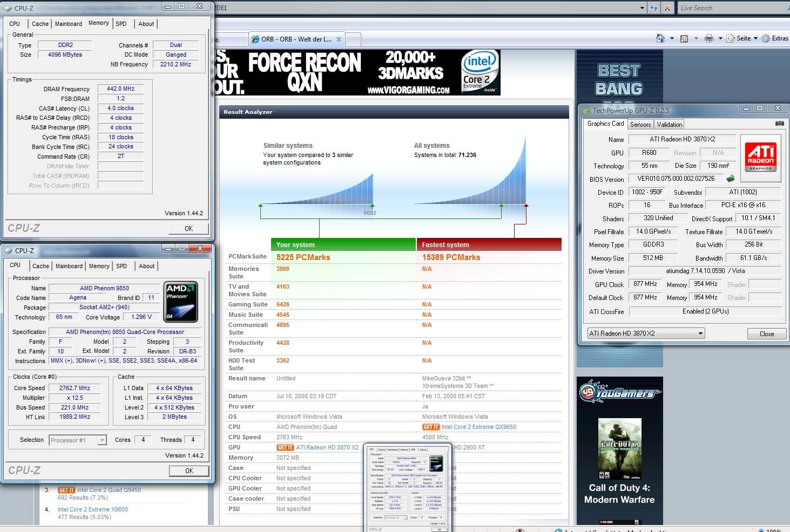Open the Intel Core 2 Extreme X9650 link
Image resolution: width=790 pixels, height=532 pixels.
93,509
